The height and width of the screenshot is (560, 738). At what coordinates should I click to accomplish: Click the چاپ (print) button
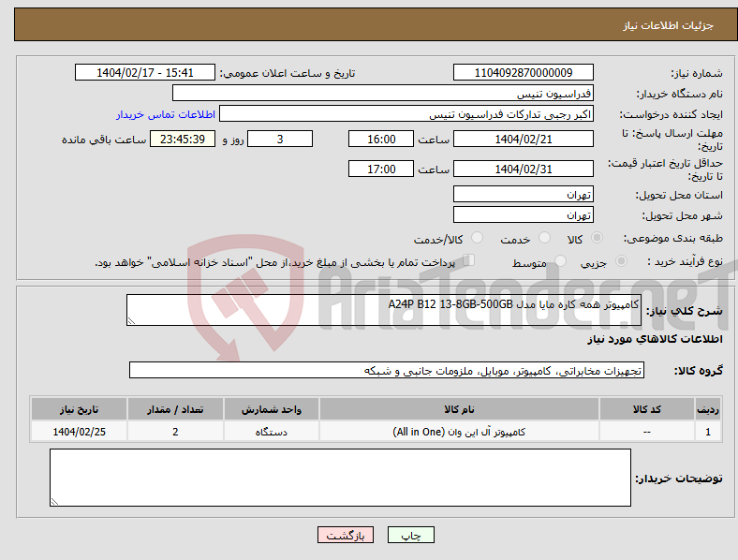coord(410,535)
